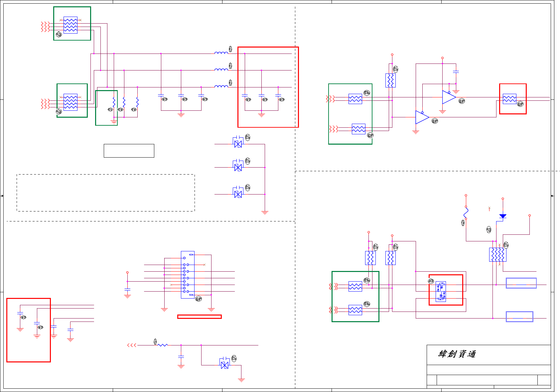Select the dual-transistor IC symbol
Image resolution: width=560 pixels, height=392 pixels.
coord(441,291)
